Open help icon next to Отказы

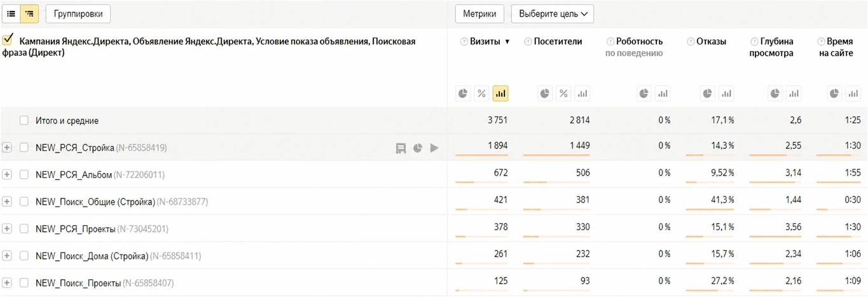691,42
